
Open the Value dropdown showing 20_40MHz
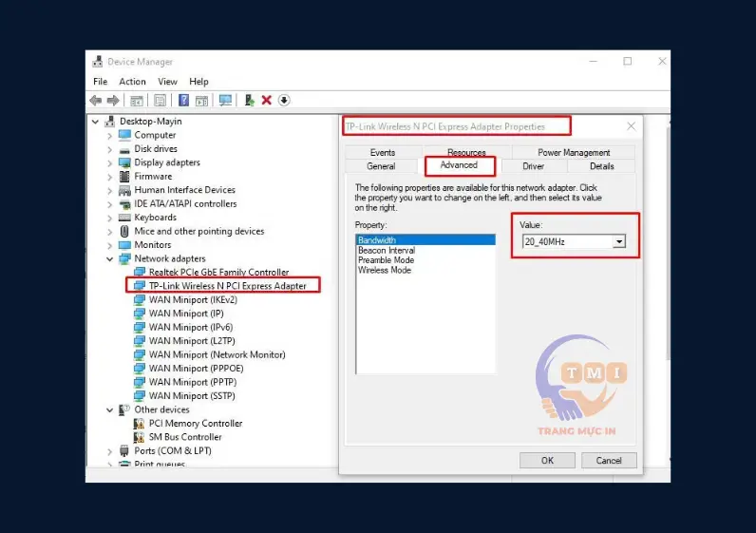click(x=619, y=241)
